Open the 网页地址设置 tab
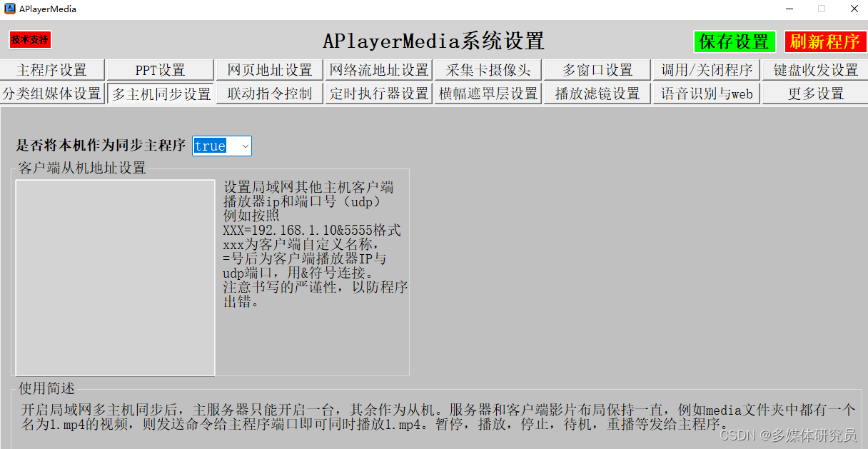Image resolution: width=868 pixels, height=449 pixels. (x=270, y=70)
